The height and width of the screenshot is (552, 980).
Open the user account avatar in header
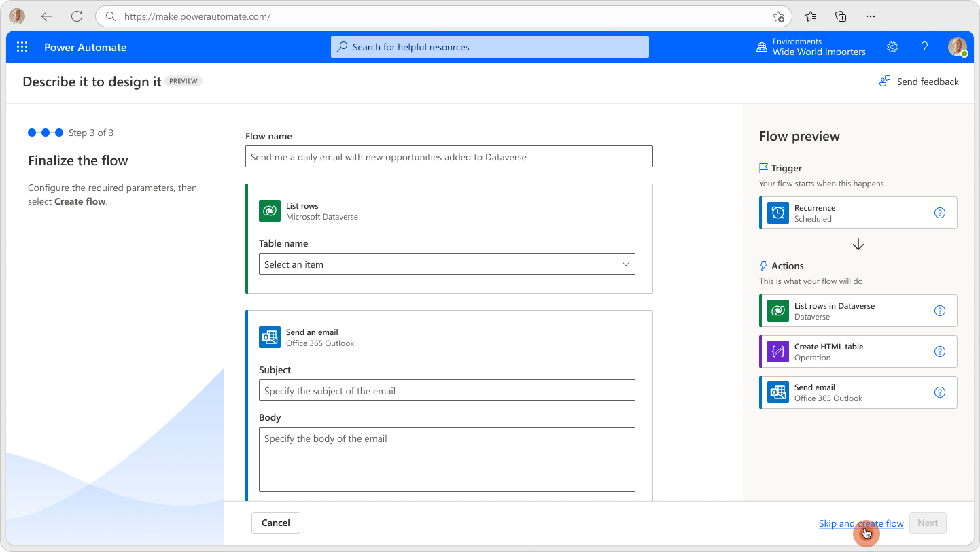tap(958, 47)
